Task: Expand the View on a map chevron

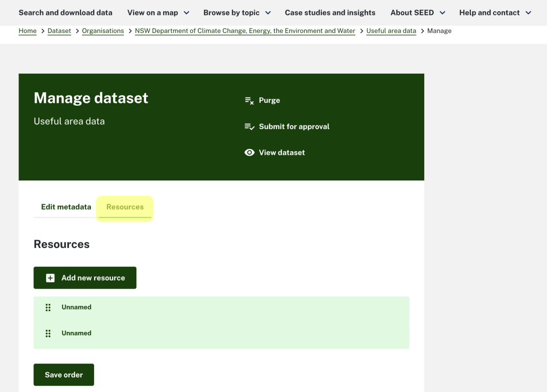Action: tap(187, 13)
